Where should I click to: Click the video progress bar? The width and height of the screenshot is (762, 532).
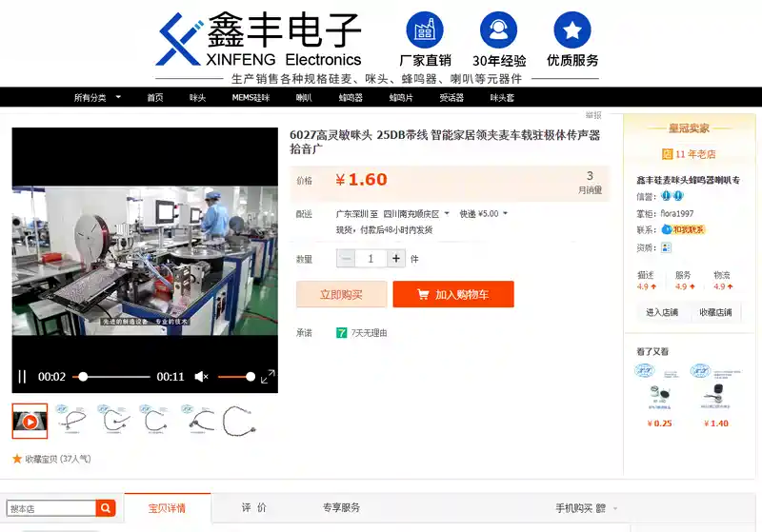111,377
